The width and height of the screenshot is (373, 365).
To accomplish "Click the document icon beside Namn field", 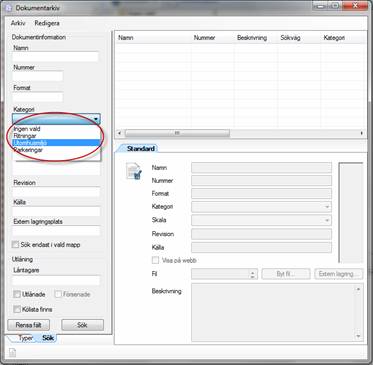I will pos(134,171).
